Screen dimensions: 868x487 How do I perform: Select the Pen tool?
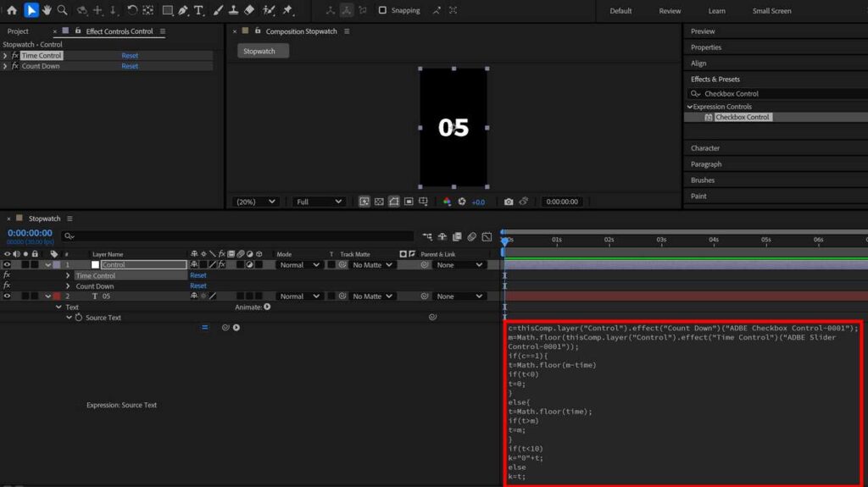[x=183, y=10]
